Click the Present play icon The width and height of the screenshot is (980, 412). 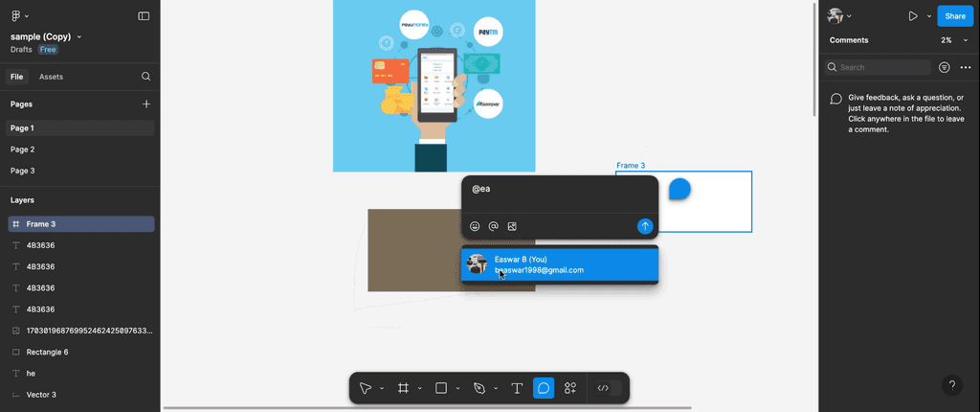tap(913, 16)
